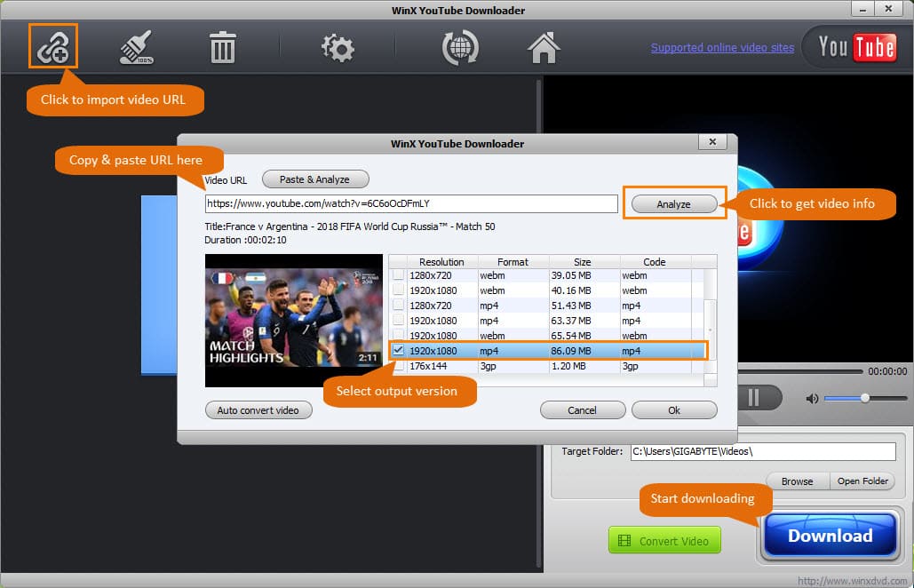Check the 1920x1080 webm 65.54 MB checkbox

(x=399, y=335)
